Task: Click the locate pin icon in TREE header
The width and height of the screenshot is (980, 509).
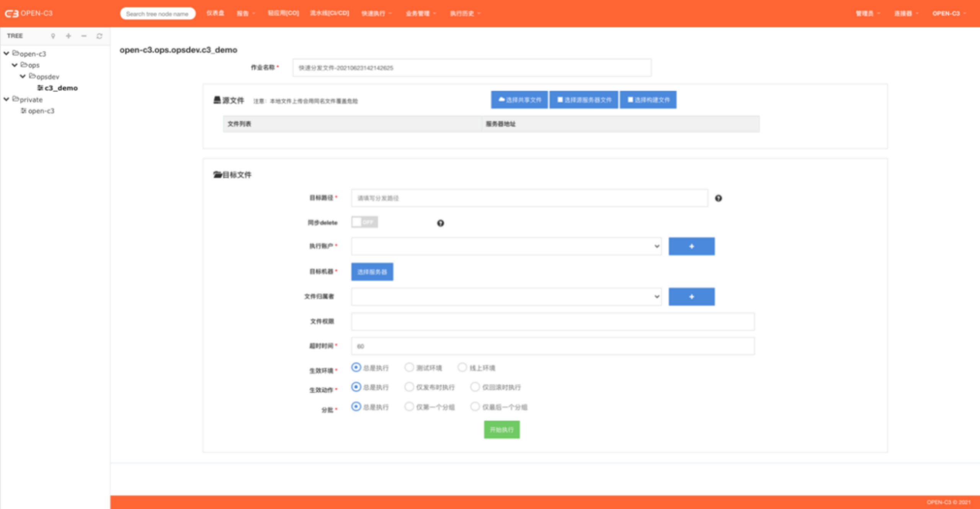Action: click(x=53, y=36)
